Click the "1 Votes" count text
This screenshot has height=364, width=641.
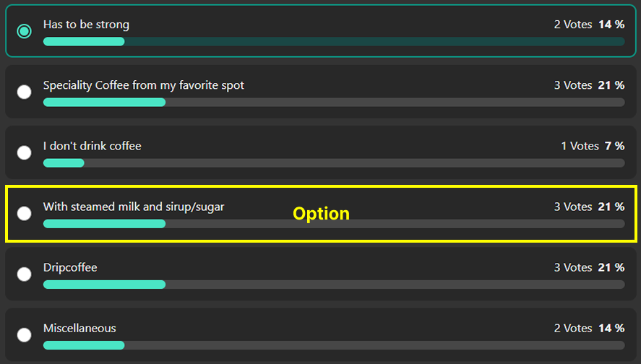(x=580, y=146)
